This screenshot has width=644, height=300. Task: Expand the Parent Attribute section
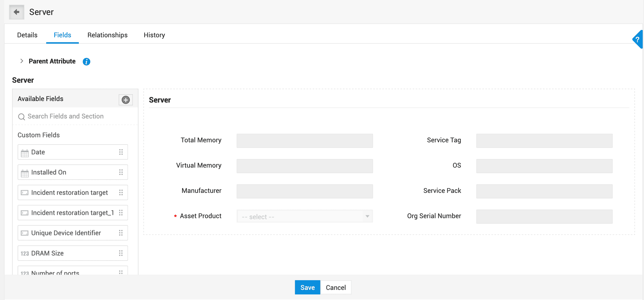coord(22,61)
